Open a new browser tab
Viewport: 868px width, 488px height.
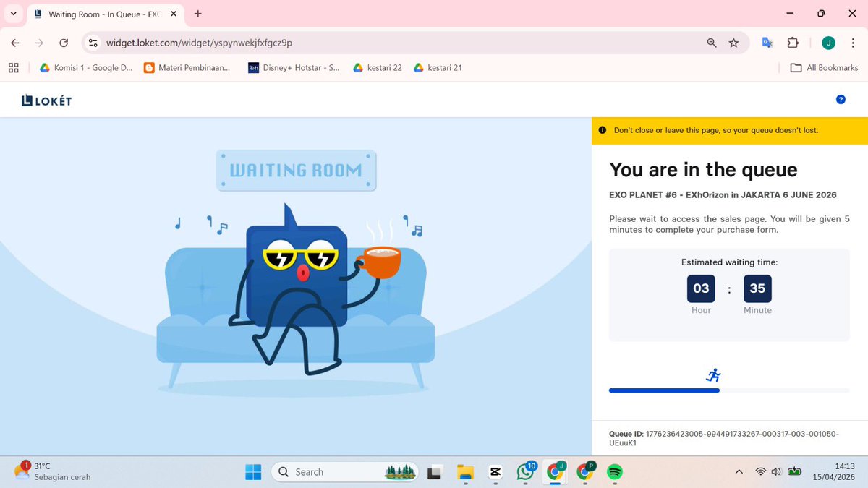pyautogui.click(x=198, y=14)
